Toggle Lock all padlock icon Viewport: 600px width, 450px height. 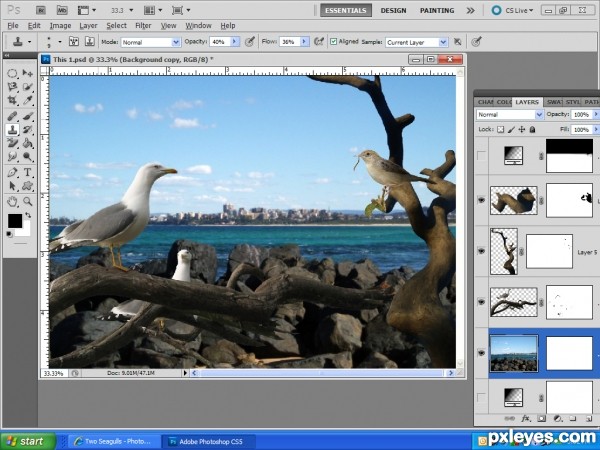pyautogui.click(x=532, y=129)
